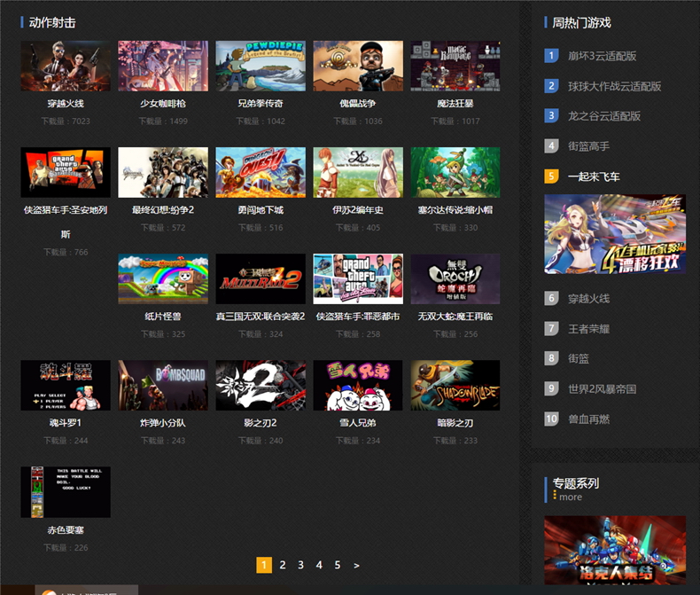Open the 勇闯地下城 game image

click(261, 172)
